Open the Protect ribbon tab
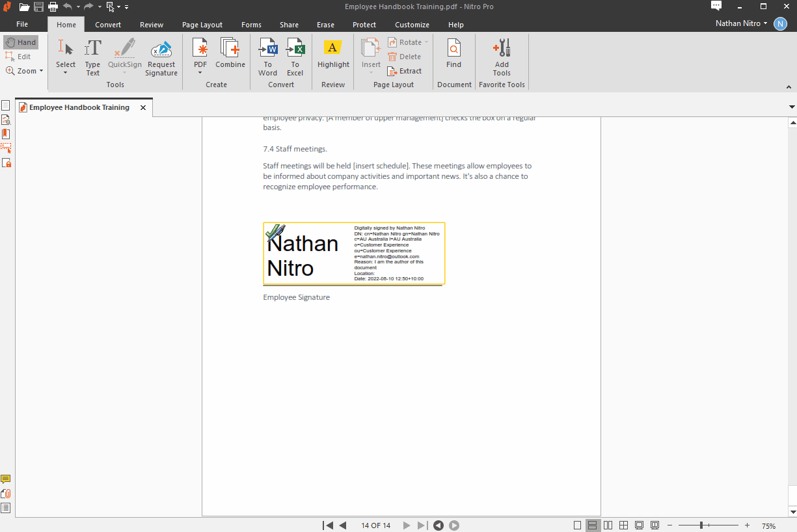This screenshot has height=532, width=797. point(364,25)
